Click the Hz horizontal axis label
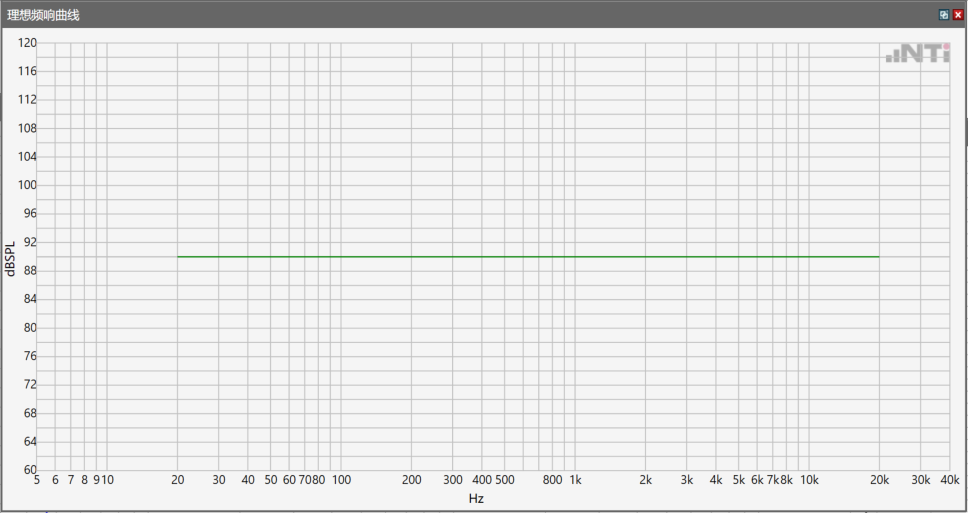The height and width of the screenshot is (513, 968). [476, 498]
